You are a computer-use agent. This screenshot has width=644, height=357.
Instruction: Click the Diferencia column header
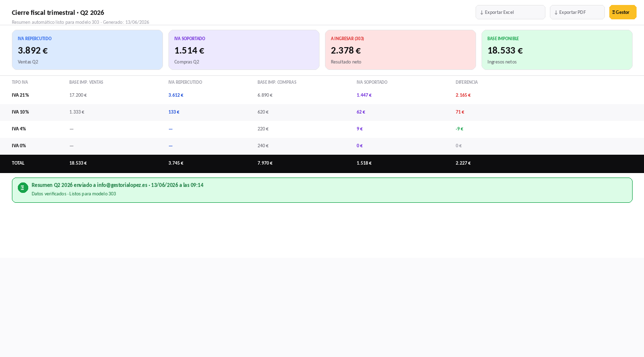tap(467, 82)
